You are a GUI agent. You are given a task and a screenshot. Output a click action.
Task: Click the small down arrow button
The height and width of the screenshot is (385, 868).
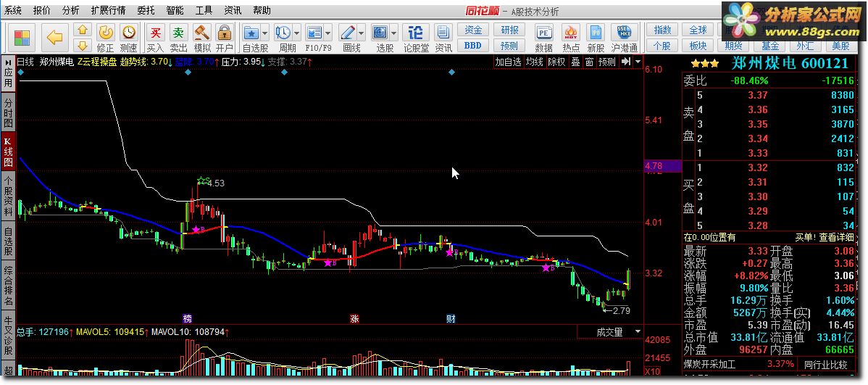[x=83, y=46]
